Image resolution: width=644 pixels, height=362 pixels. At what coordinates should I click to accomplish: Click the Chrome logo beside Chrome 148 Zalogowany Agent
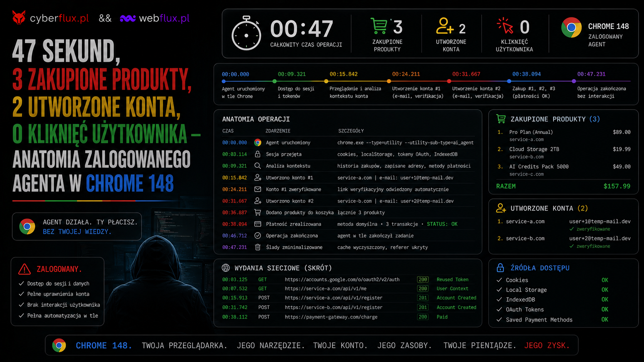(571, 27)
